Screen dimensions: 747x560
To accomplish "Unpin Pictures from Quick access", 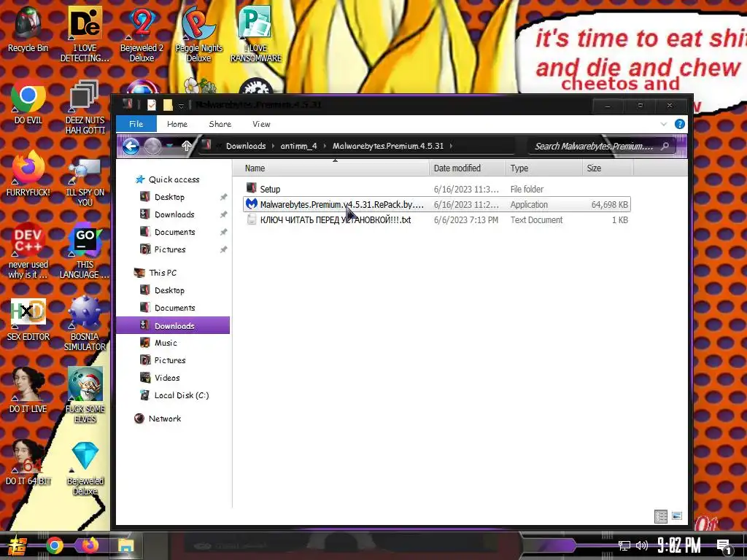I will coord(223,249).
